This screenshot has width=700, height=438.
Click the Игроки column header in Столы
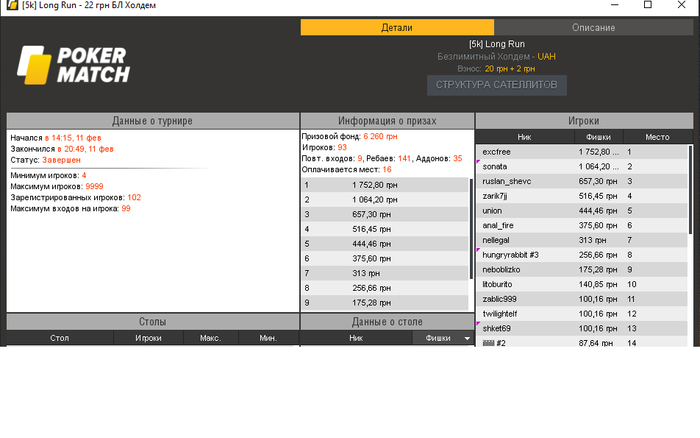148,338
